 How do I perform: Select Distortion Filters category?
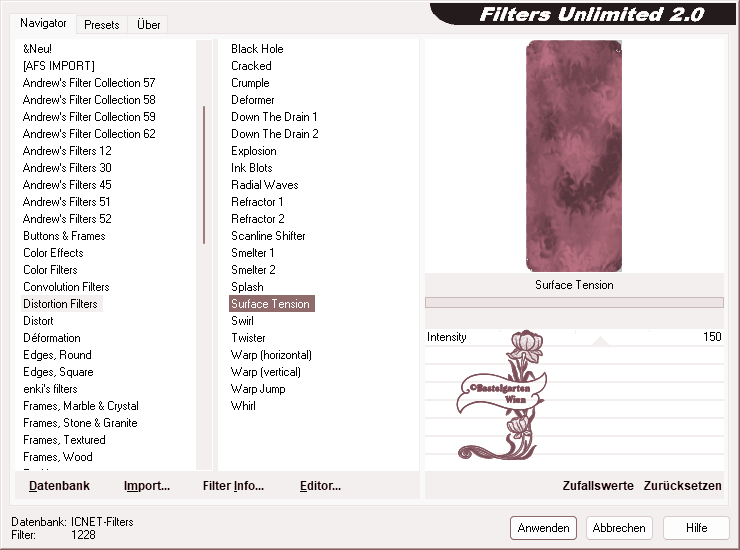62,304
